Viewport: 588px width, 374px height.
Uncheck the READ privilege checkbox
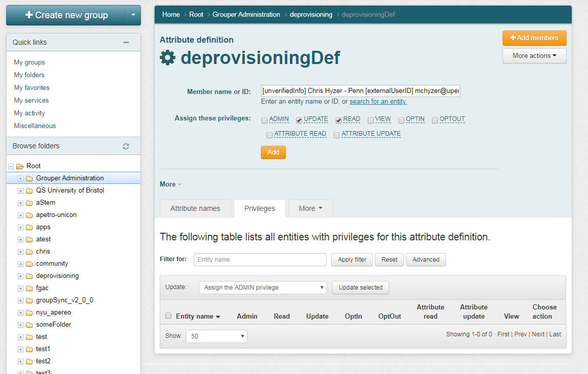339,120
